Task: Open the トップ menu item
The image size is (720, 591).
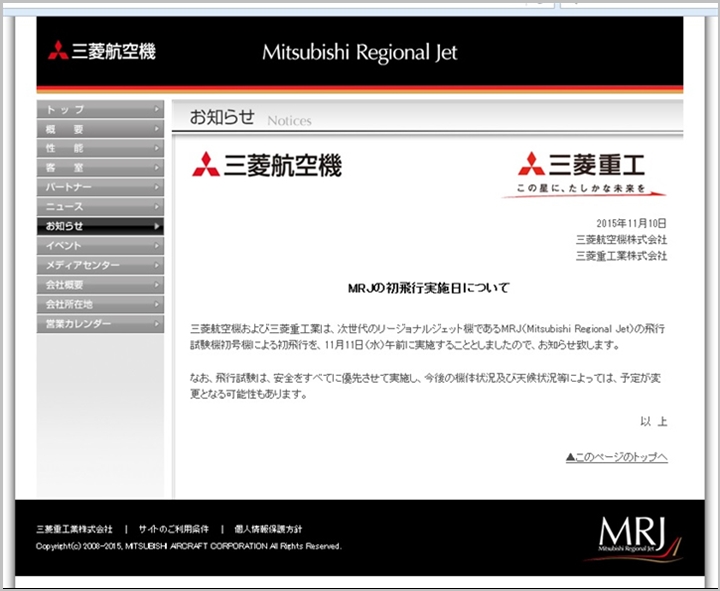Action: [x=100, y=109]
